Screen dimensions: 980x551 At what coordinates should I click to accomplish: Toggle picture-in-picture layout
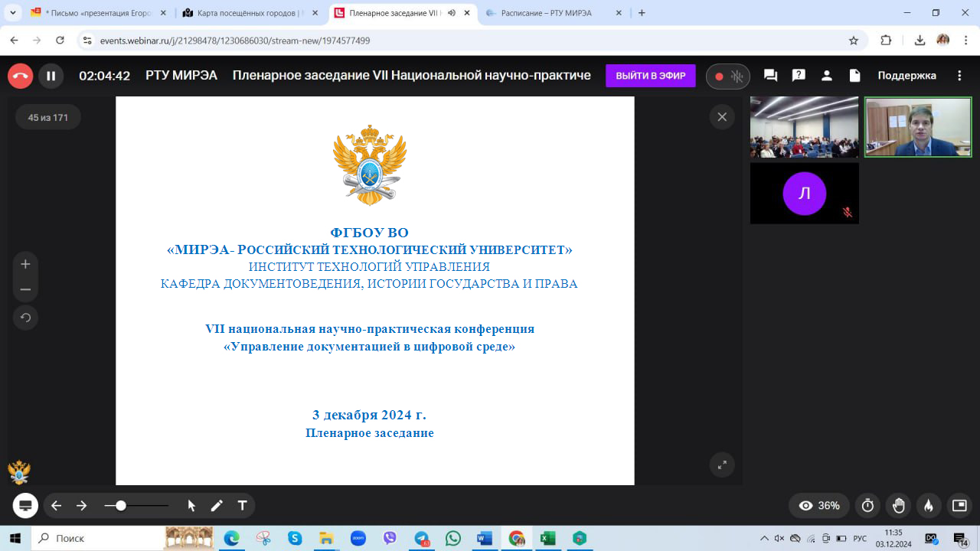[959, 506]
